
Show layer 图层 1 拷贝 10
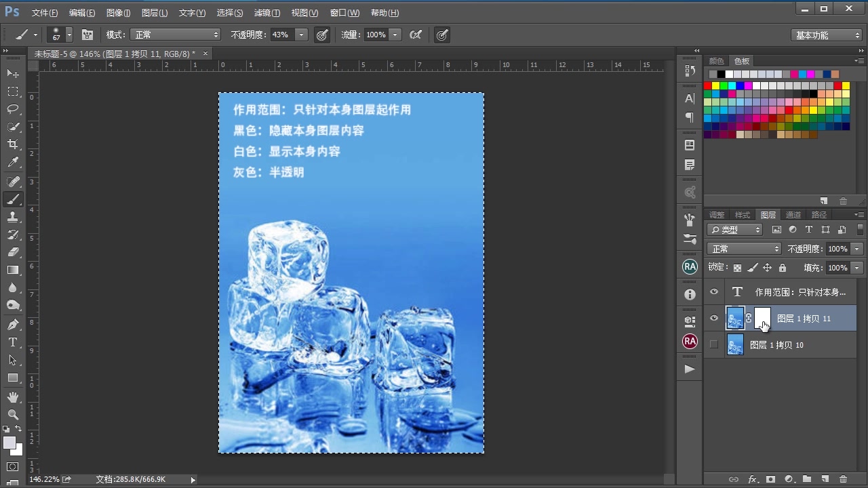click(x=713, y=344)
